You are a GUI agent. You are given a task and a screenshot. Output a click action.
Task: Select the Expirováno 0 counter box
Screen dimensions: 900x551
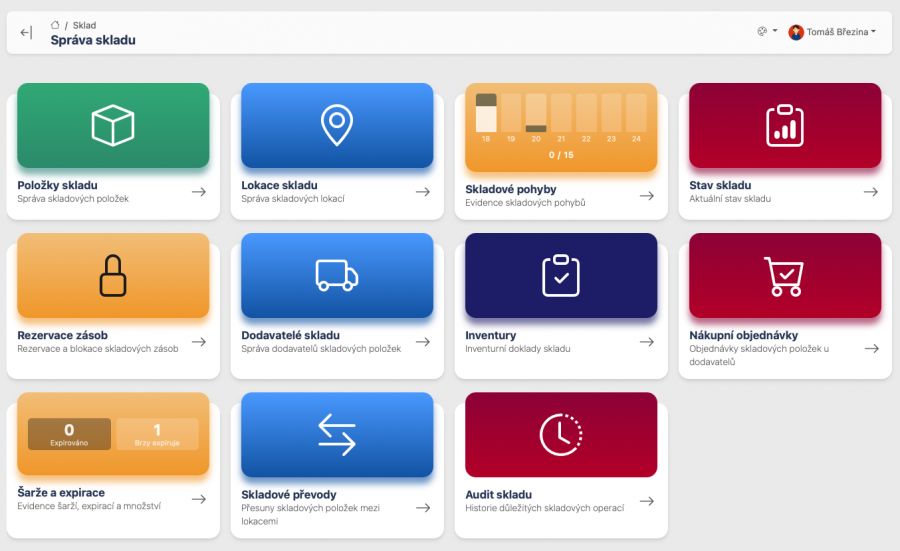[x=69, y=434]
